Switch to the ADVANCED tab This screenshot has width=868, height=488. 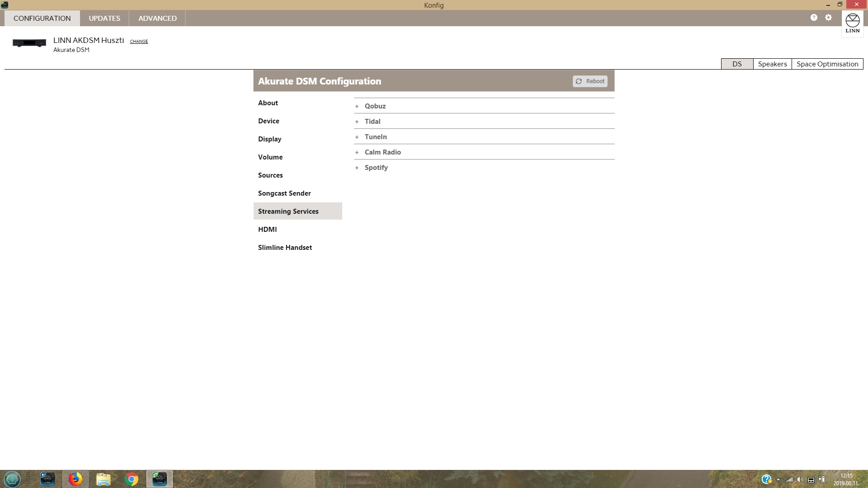157,19
